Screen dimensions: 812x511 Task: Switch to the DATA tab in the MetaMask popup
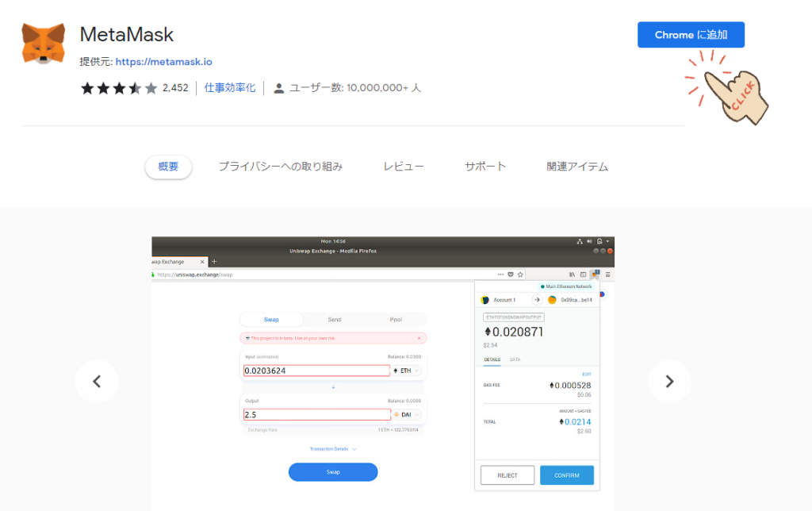coord(515,359)
